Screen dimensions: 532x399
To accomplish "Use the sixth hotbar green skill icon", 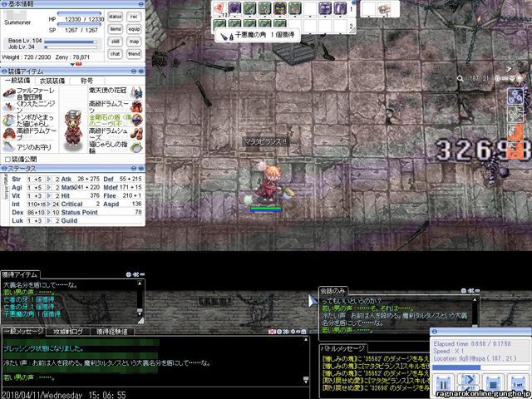I will click(x=295, y=8).
